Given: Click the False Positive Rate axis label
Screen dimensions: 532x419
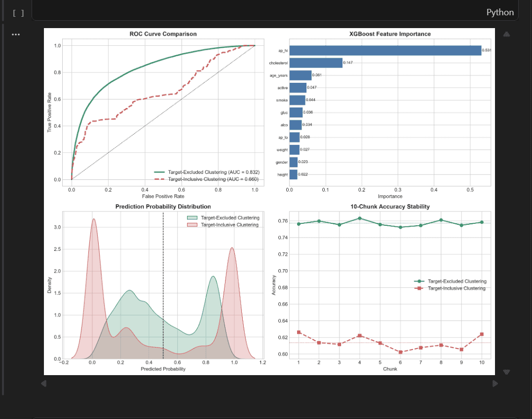Looking at the screenshot, I should click(x=163, y=196).
